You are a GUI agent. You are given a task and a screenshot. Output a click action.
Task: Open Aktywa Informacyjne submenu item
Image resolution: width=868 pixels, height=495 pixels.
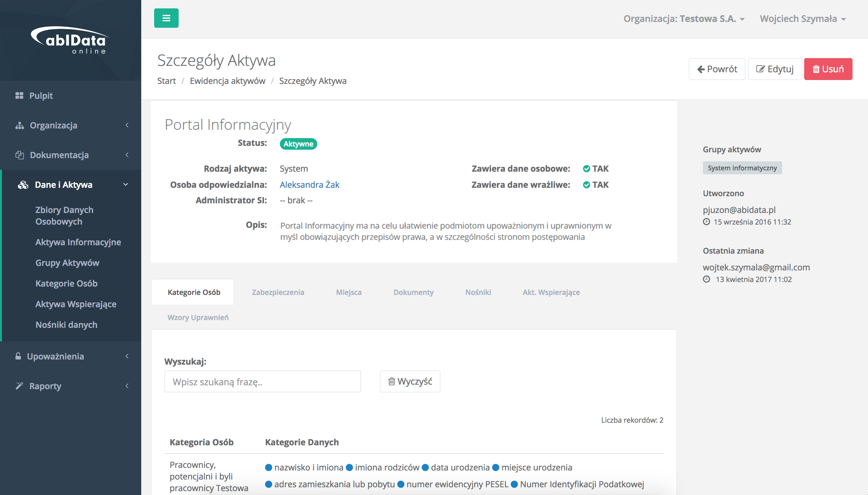78,242
